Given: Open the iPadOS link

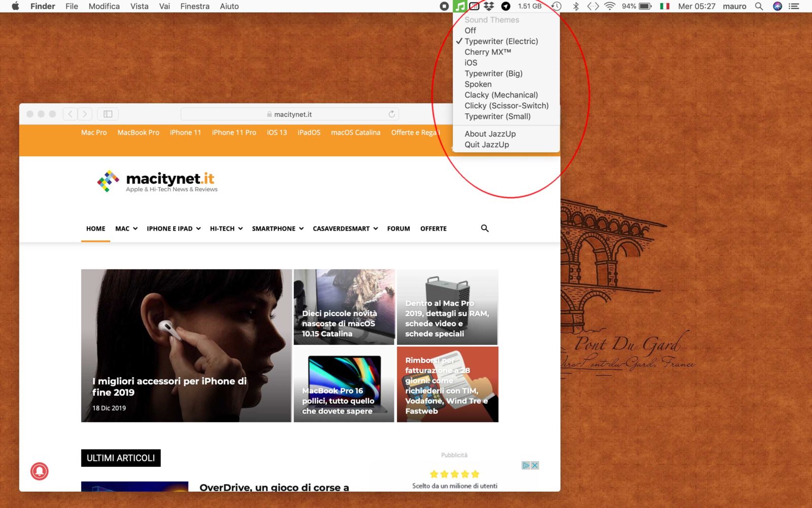Looking at the screenshot, I should [x=309, y=132].
